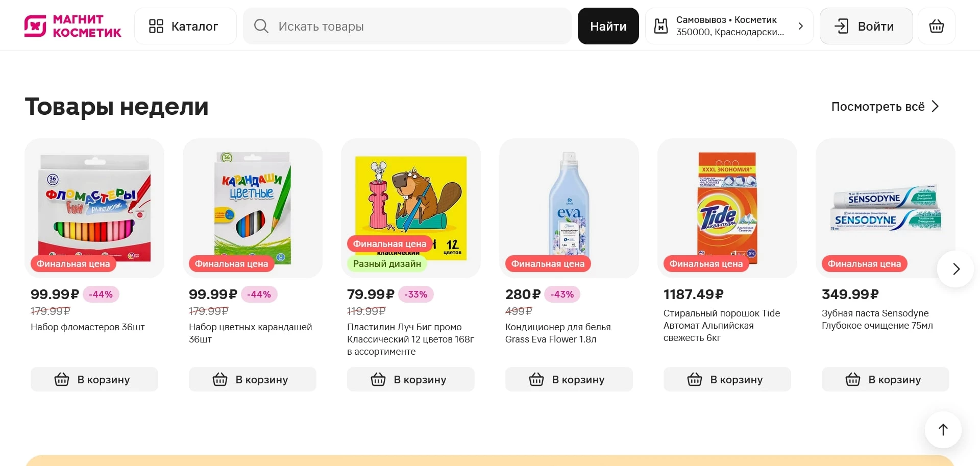The image size is (980, 466).
Task: Click the search magnifier icon
Action: click(261, 26)
